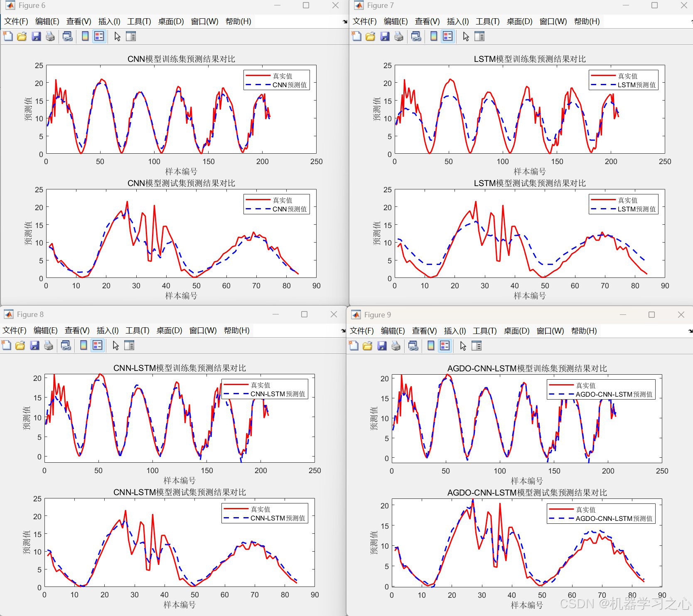This screenshot has width=693, height=616.
Task: Toggle insert colorbar in Figure 7 toolbar
Action: click(434, 37)
